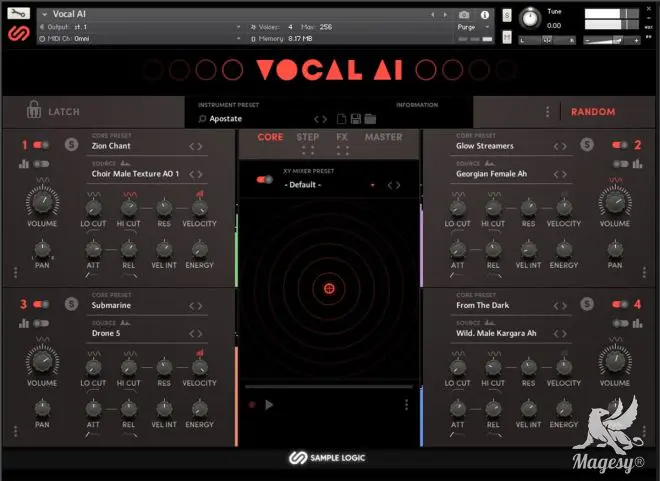This screenshot has height=481, width=660.
Task: Solo core 3 with S button
Action: pos(72,304)
